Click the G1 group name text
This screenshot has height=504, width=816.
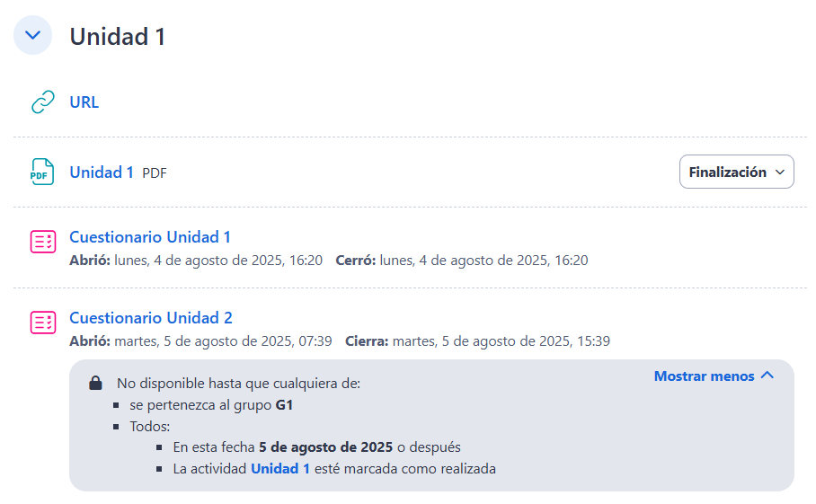click(x=284, y=405)
